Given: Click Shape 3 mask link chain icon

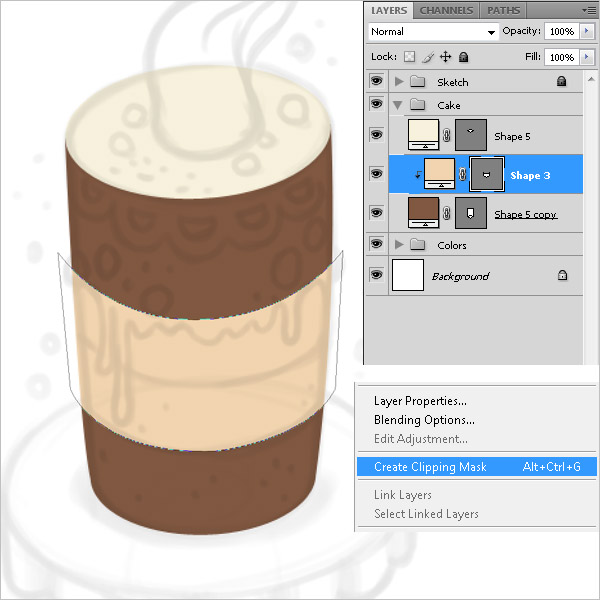Looking at the screenshot, I should [x=462, y=174].
